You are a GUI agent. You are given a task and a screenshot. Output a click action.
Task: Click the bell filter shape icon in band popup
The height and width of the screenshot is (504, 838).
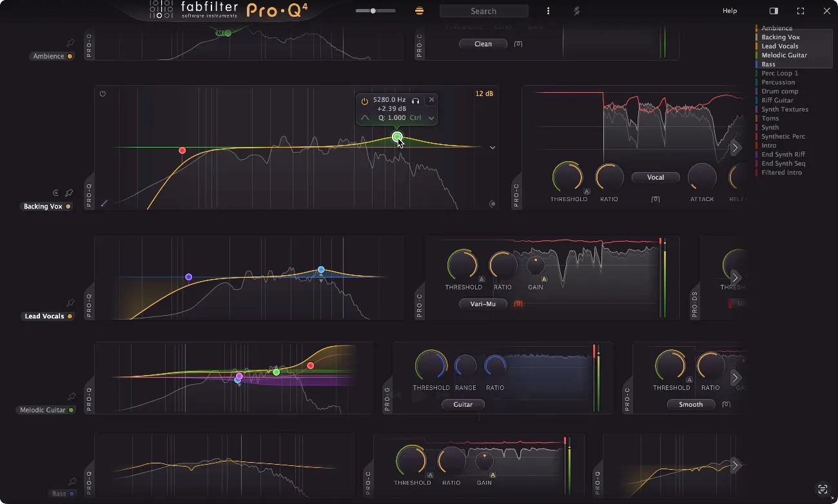click(x=365, y=118)
